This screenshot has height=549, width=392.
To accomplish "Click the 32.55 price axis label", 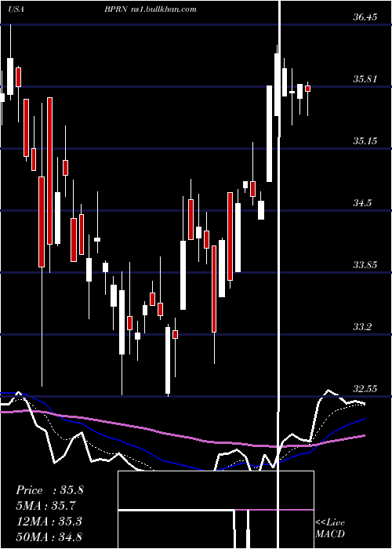I will coord(365,389).
